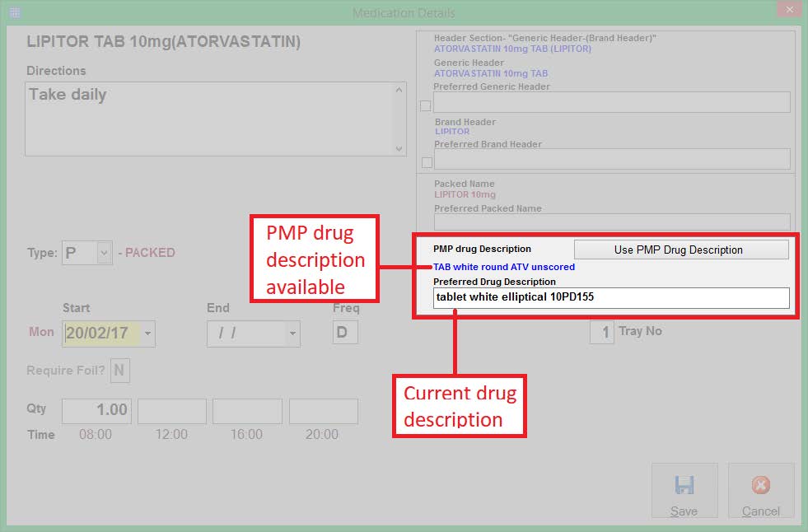Click the Preferred Generic Header field
808x532 pixels.
(x=612, y=102)
